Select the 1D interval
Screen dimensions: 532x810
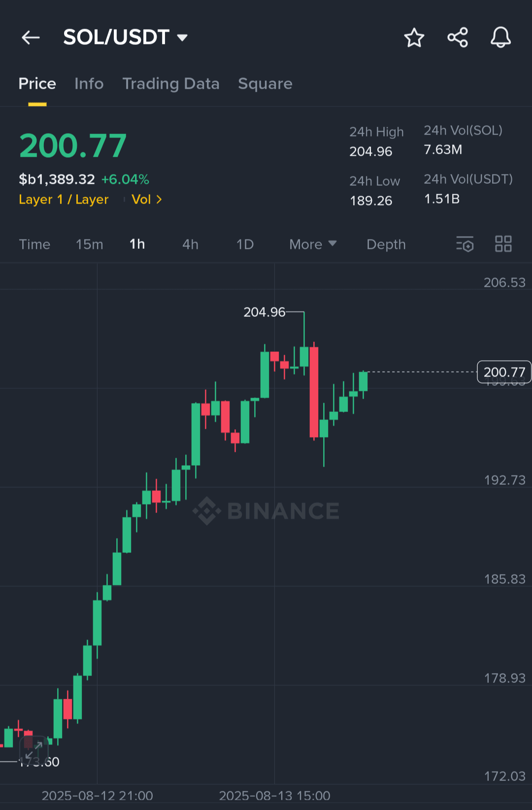pos(245,244)
